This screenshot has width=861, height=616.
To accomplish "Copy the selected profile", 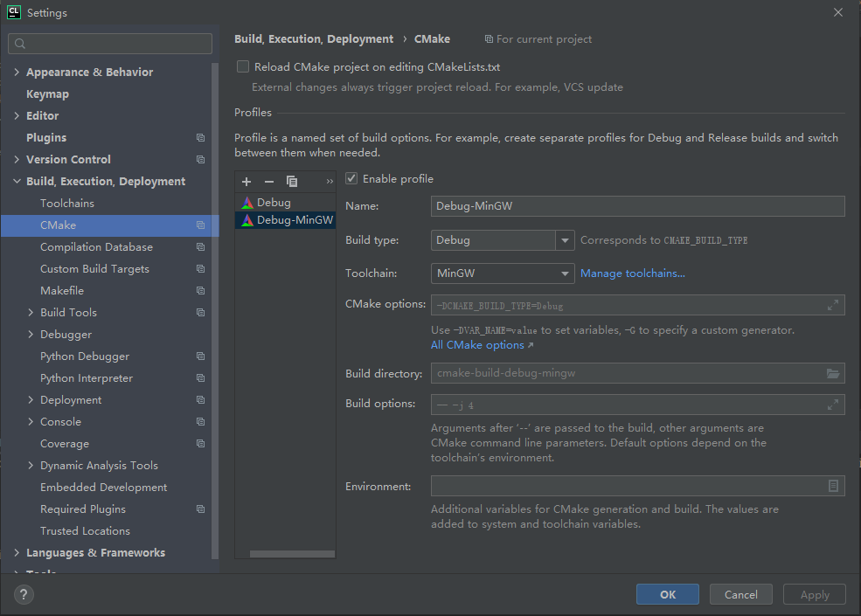I will pos(292,182).
